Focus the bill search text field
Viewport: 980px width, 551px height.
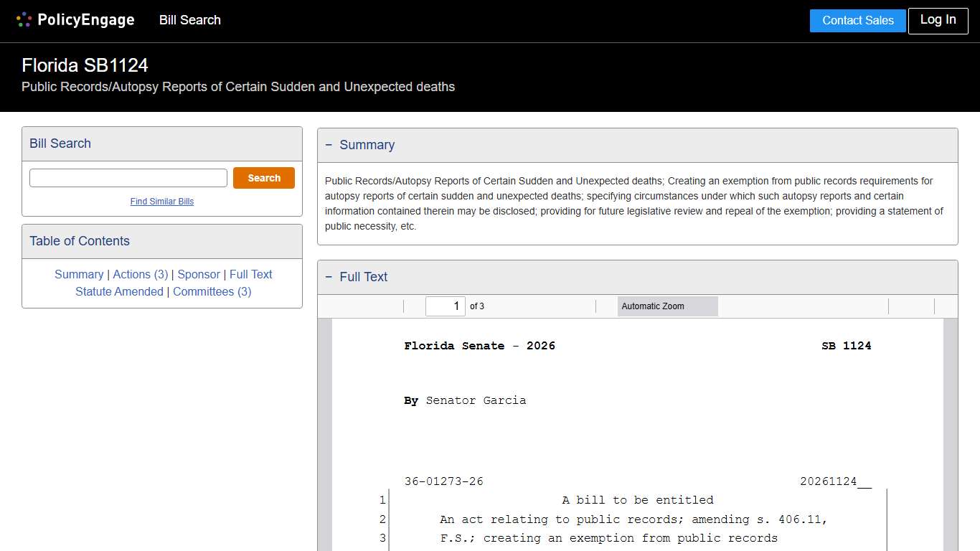[128, 178]
